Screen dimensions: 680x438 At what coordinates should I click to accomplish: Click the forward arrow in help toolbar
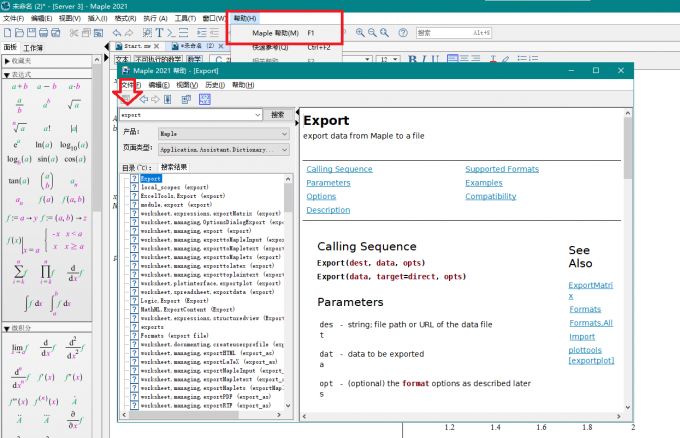point(156,99)
